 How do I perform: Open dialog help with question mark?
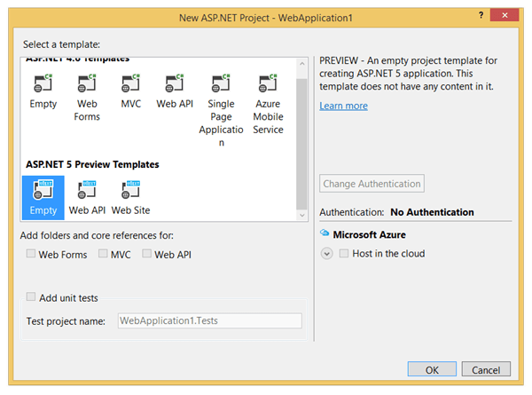(x=481, y=15)
